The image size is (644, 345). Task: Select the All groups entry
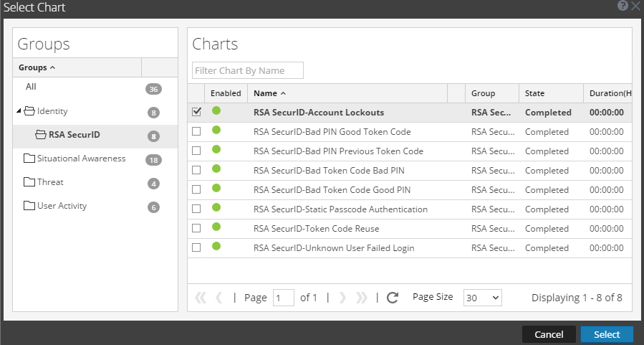pos(31,87)
